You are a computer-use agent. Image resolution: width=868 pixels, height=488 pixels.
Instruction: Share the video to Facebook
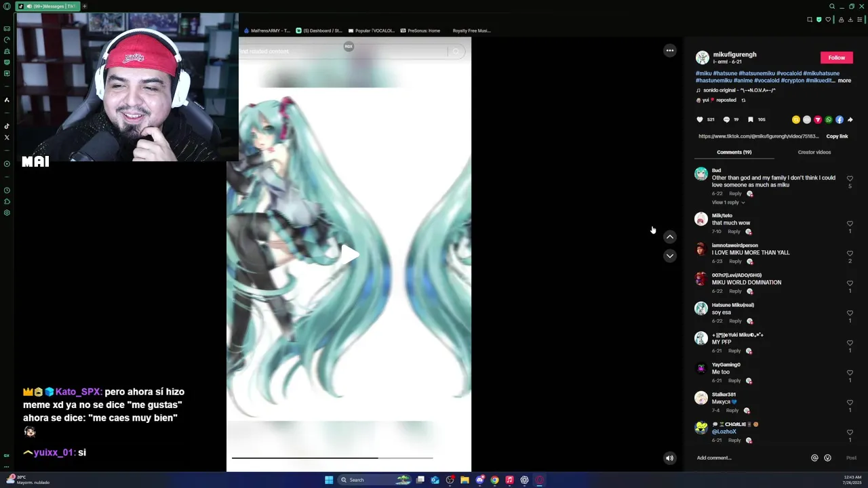[x=840, y=119]
